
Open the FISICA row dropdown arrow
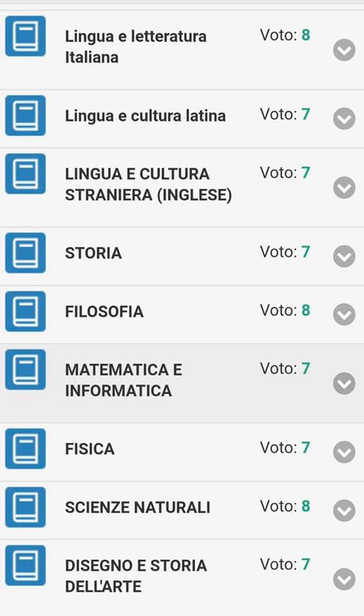coord(344,452)
